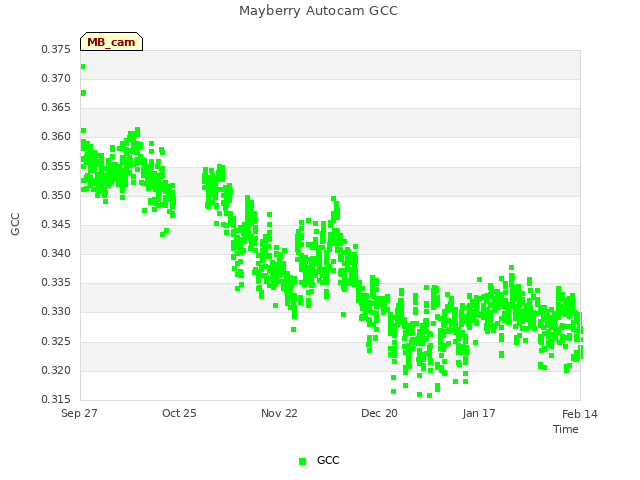Screen dimensions: 640x480
Task: Click the Sep 27 axis label
Action: click(79, 413)
